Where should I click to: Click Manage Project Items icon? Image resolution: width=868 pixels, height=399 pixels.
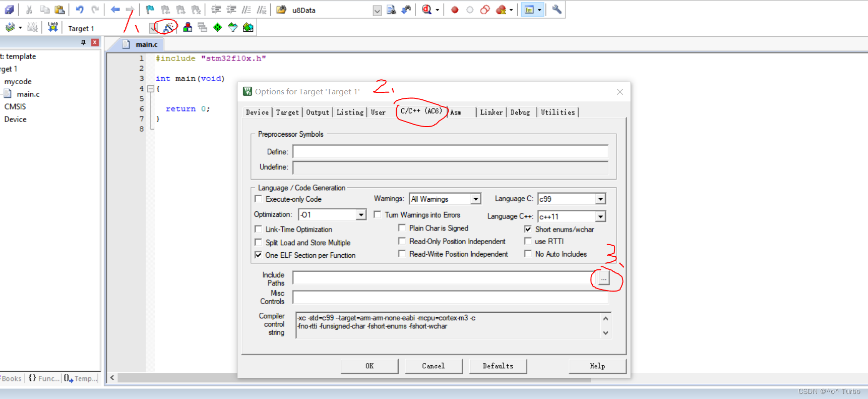188,27
